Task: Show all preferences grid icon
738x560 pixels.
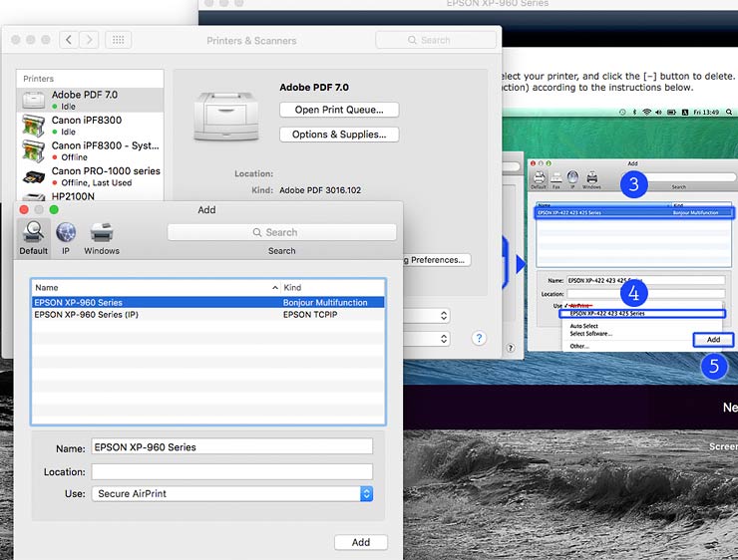Action: coord(118,40)
